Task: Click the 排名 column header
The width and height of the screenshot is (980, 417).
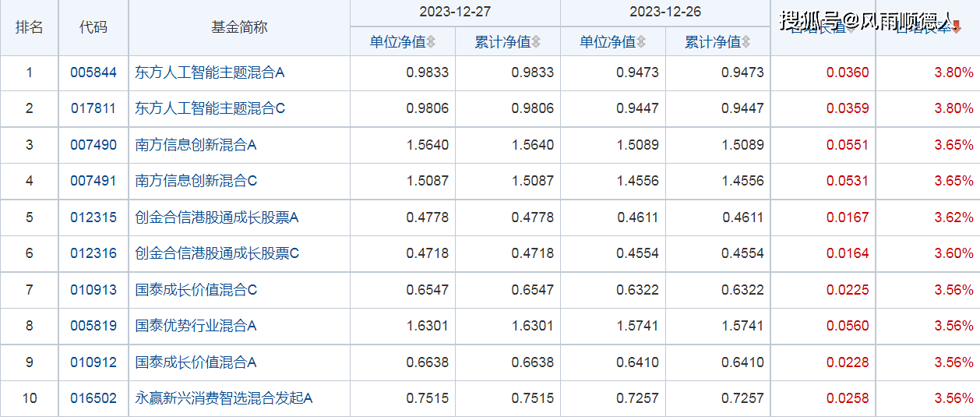Action: [30, 27]
